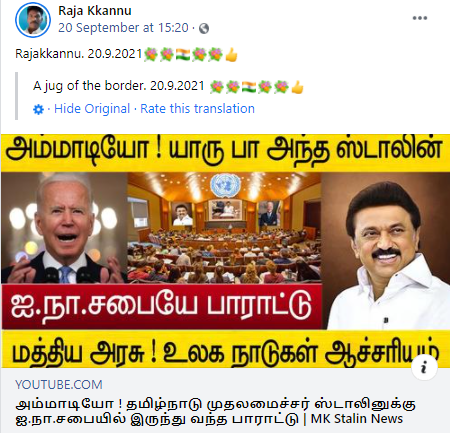Viewport: 450px width, 433px height.
Task: Click the original post text Rajakkannu. 20.9.2021
Action: pyautogui.click(x=79, y=54)
